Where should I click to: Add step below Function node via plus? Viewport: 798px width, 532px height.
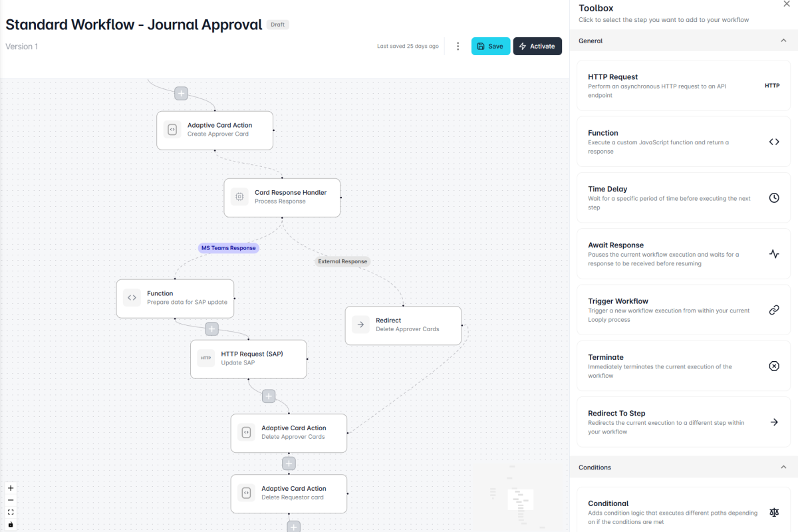(211, 329)
